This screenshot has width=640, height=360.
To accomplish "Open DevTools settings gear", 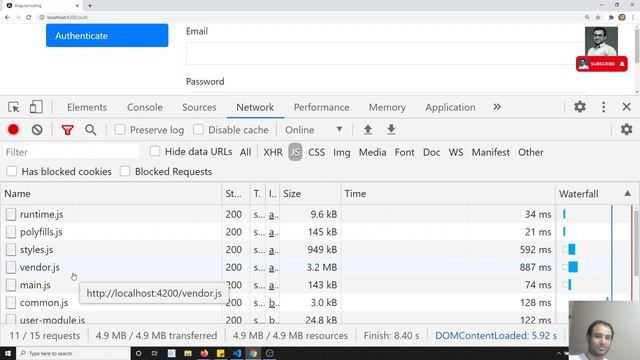I will [x=580, y=107].
